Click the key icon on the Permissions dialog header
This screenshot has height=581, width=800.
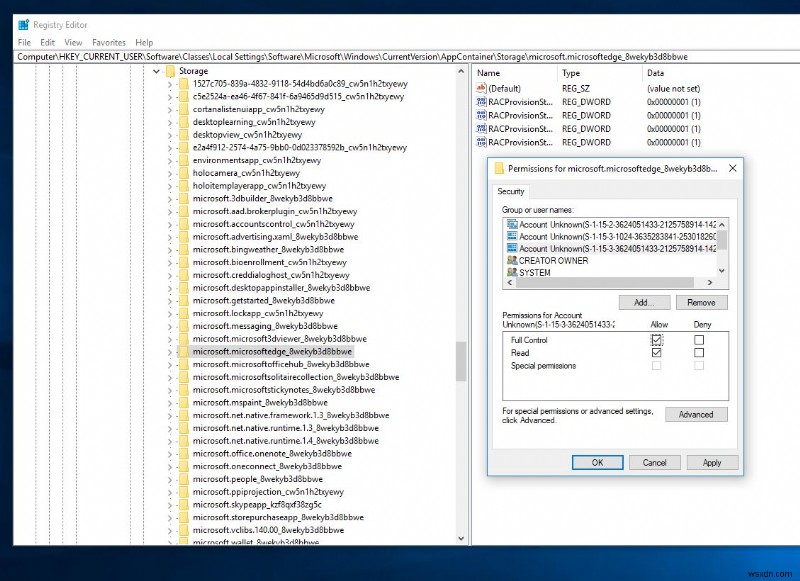[x=500, y=167]
